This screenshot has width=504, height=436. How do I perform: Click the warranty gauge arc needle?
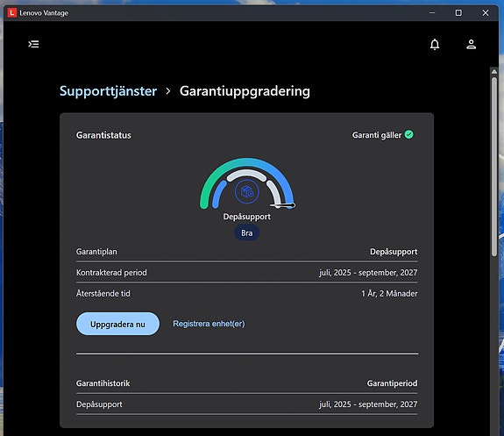pos(283,205)
